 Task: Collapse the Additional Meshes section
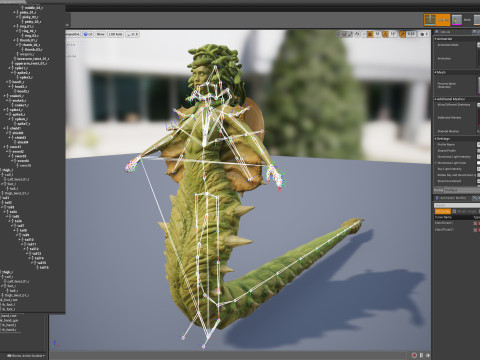point(435,99)
